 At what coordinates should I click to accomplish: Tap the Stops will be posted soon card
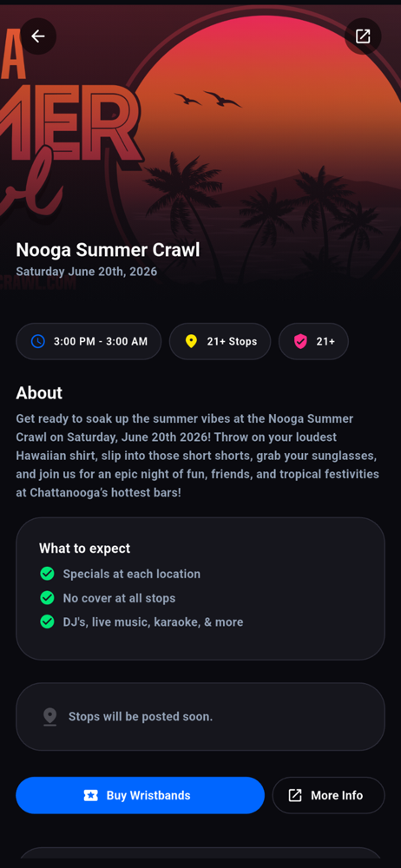pyautogui.click(x=200, y=716)
